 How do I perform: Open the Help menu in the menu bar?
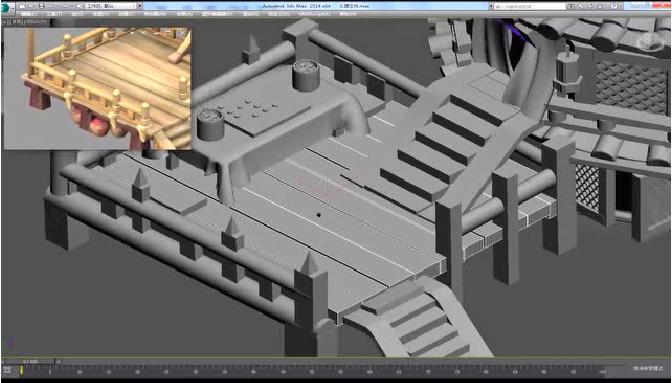pyautogui.click(x=348, y=14)
